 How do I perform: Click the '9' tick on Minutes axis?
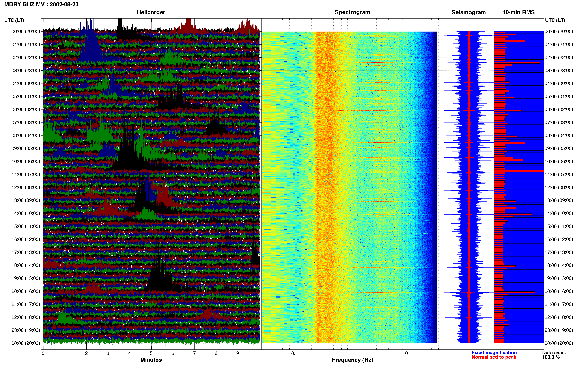[238, 353]
